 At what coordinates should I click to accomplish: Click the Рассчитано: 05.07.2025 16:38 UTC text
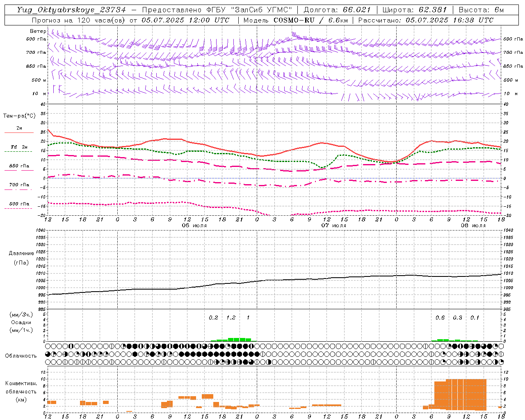tap(426, 20)
